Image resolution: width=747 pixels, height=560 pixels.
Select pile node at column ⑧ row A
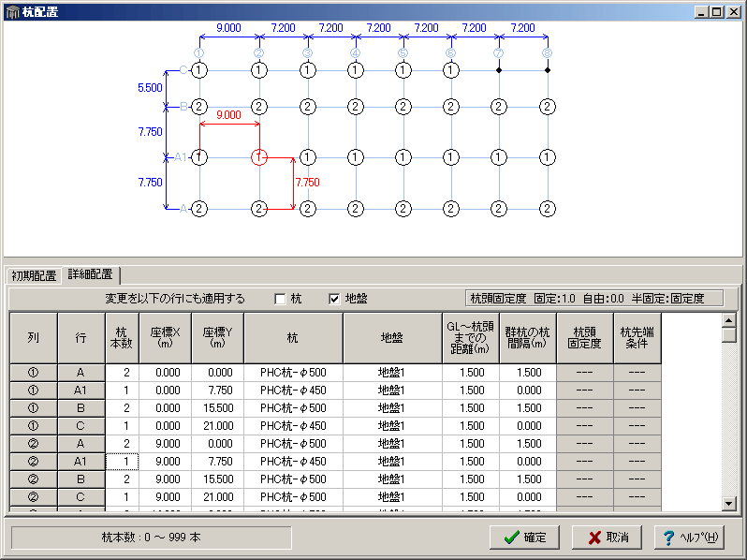548,209
